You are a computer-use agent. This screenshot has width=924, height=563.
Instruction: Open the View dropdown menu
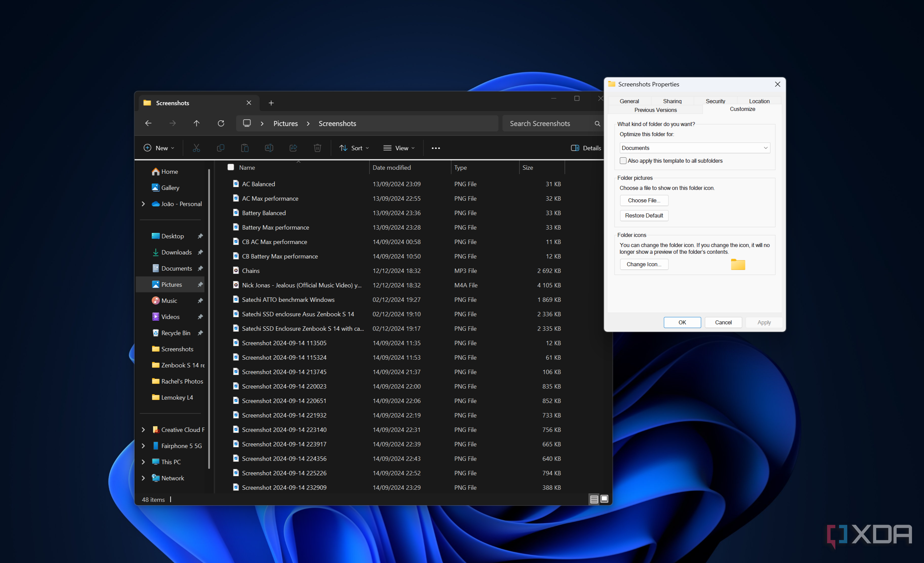tap(399, 148)
